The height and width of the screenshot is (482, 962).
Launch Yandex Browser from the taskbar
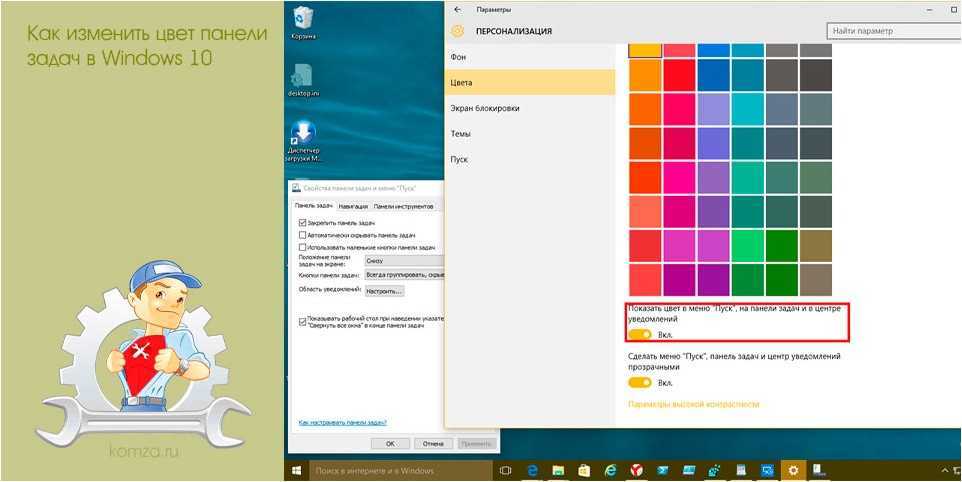point(636,470)
